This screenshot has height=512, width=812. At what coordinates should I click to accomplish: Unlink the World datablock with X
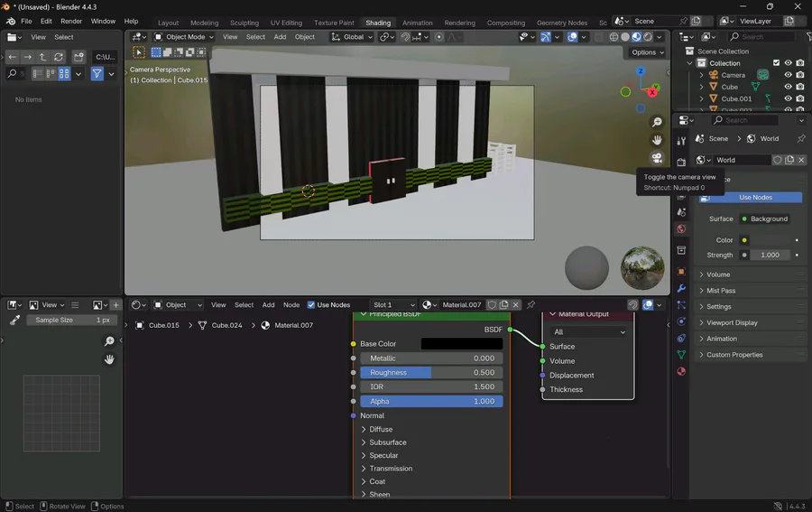point(801,160)
